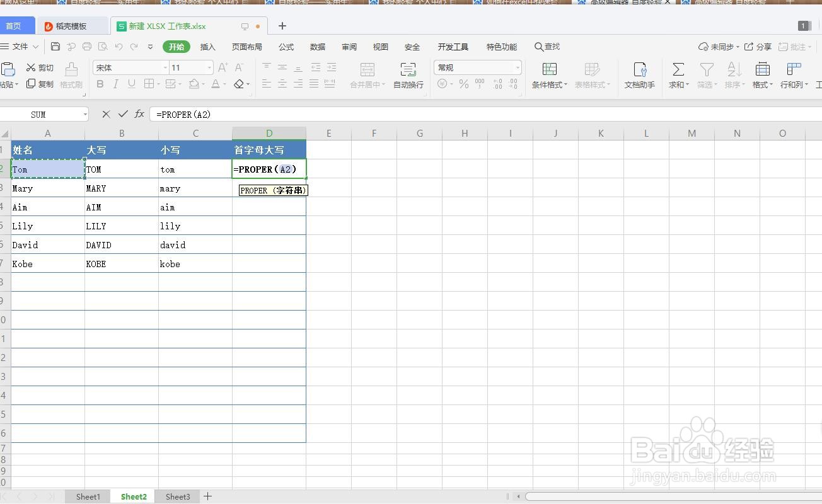Open the Fill Color bucket swatch
Image resolution: width=822 pixels, height=504 pixels.
[x=194, y=84]
